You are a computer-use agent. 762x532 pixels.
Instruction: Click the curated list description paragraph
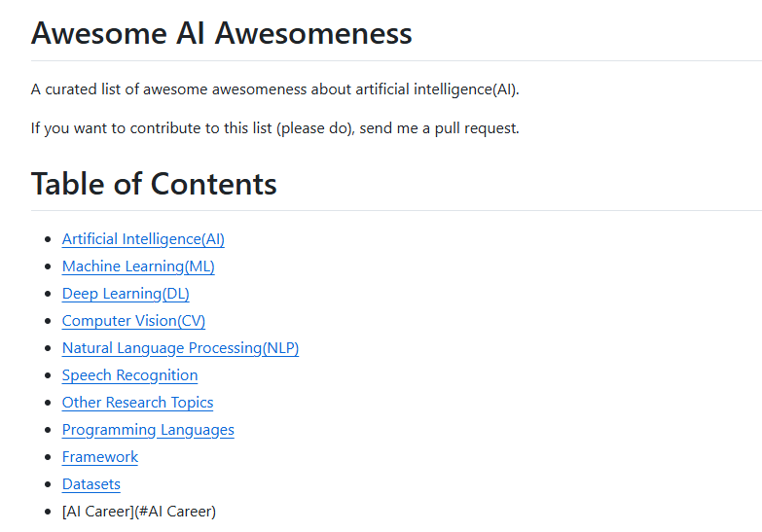[275, 89]
